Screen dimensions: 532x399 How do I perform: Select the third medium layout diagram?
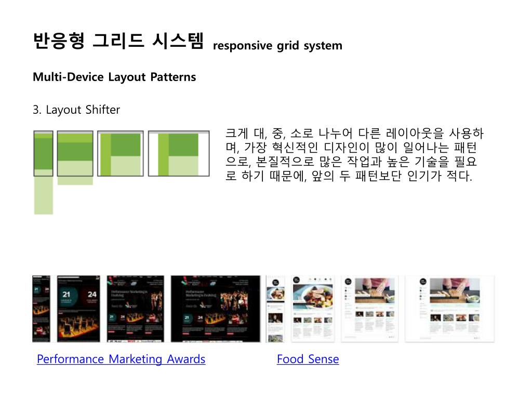(121, 153)
